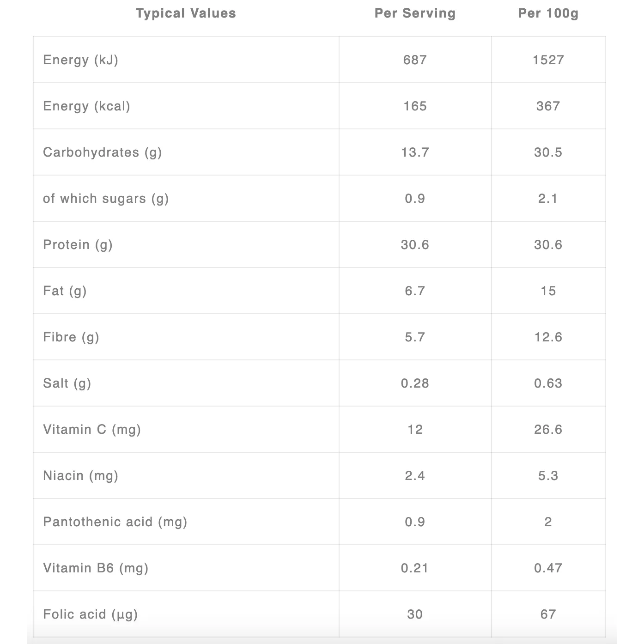Click the "Per 100g" column header
The image size is (644, 644).
548,13
